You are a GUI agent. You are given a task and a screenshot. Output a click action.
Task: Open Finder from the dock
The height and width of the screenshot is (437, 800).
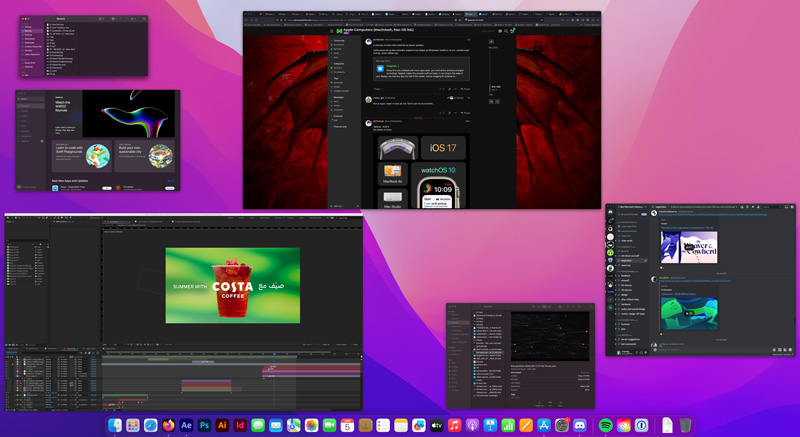pyautogui.click(x=115, y=426)
